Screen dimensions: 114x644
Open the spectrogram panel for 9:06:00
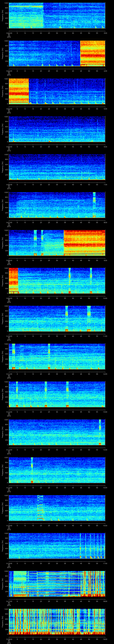coord(57,167)
